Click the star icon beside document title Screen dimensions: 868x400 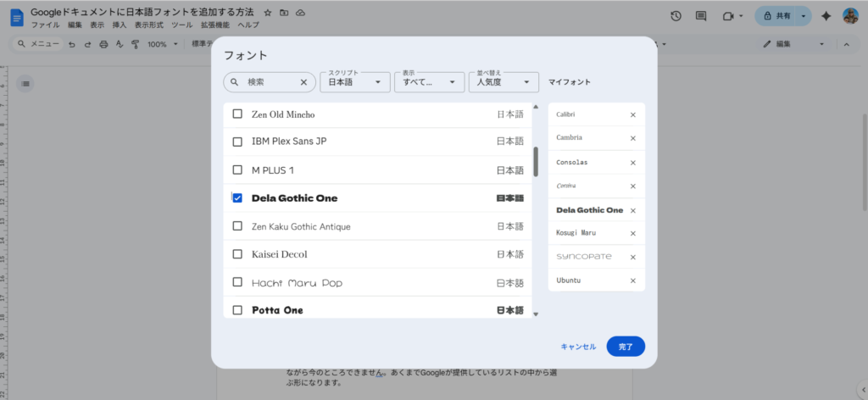coord(268,14)
